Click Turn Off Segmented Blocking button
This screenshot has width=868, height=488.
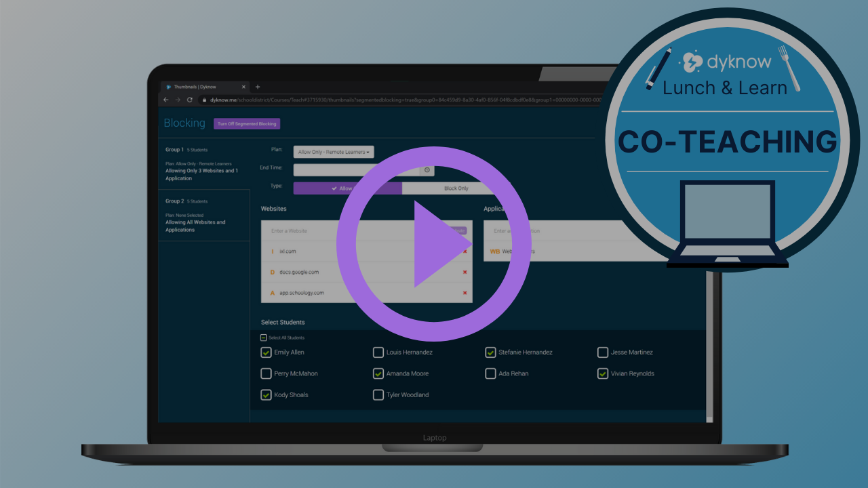247,124
